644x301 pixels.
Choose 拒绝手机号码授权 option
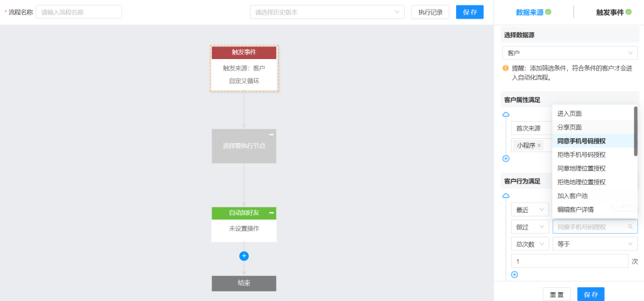[x=593, y=154]
